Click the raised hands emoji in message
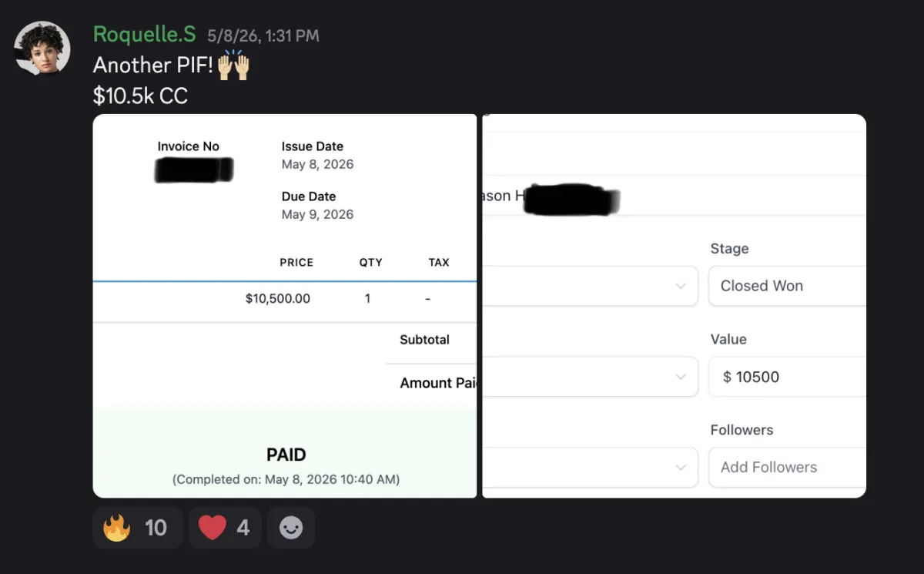 coord(233,65)
